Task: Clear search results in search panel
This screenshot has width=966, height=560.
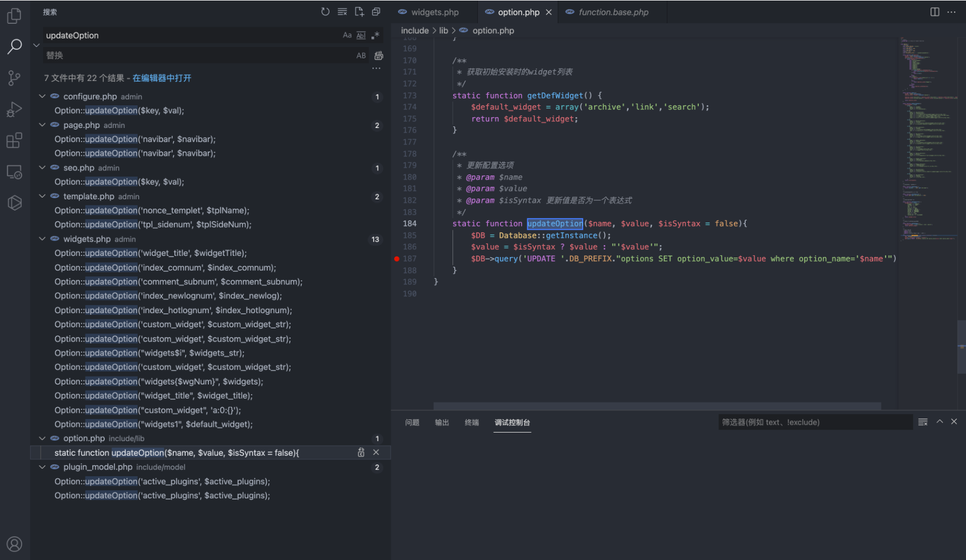Action: [x=342, y=12]
